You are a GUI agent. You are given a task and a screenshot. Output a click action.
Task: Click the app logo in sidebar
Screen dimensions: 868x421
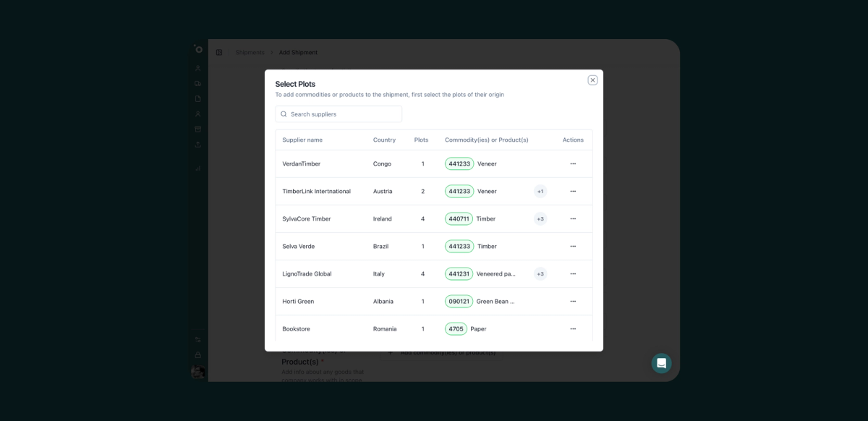(x=198, y=49)
